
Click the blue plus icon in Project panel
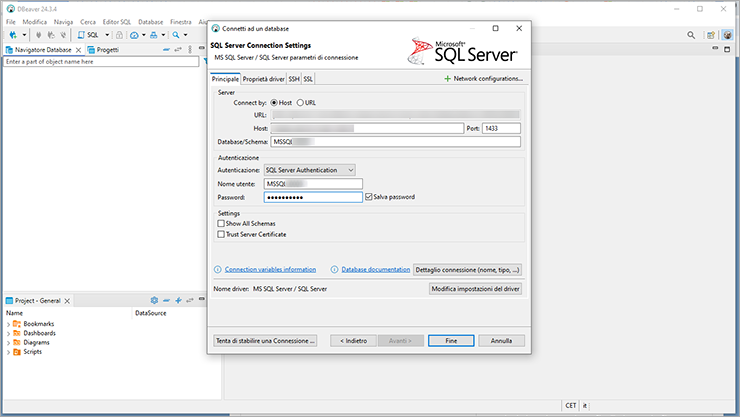tap(178, 300)
